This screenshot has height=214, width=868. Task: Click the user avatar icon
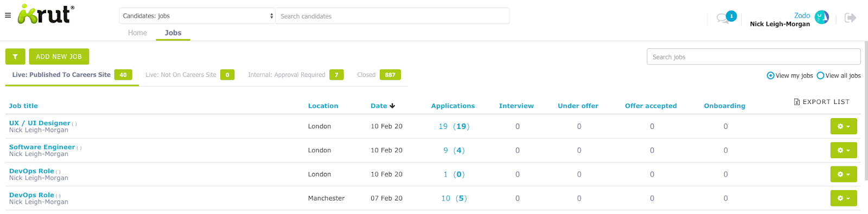(x=822, y=17)
